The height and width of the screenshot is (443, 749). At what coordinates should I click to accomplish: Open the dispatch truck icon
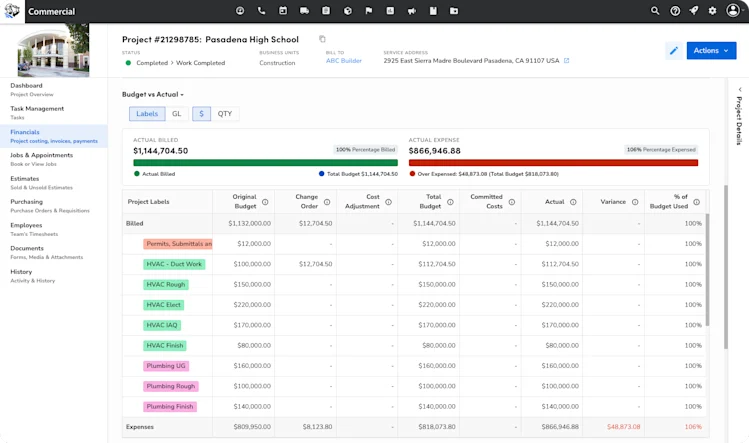[304, 11]
